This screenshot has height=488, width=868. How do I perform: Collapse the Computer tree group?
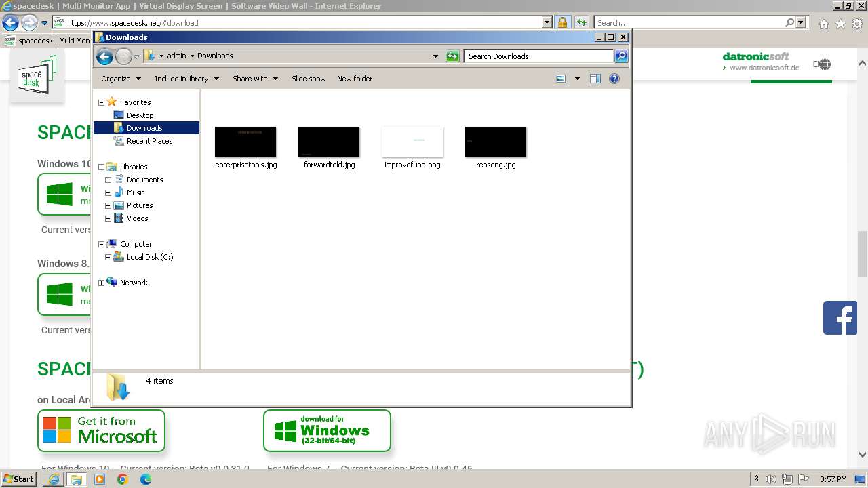coord(101,244)
